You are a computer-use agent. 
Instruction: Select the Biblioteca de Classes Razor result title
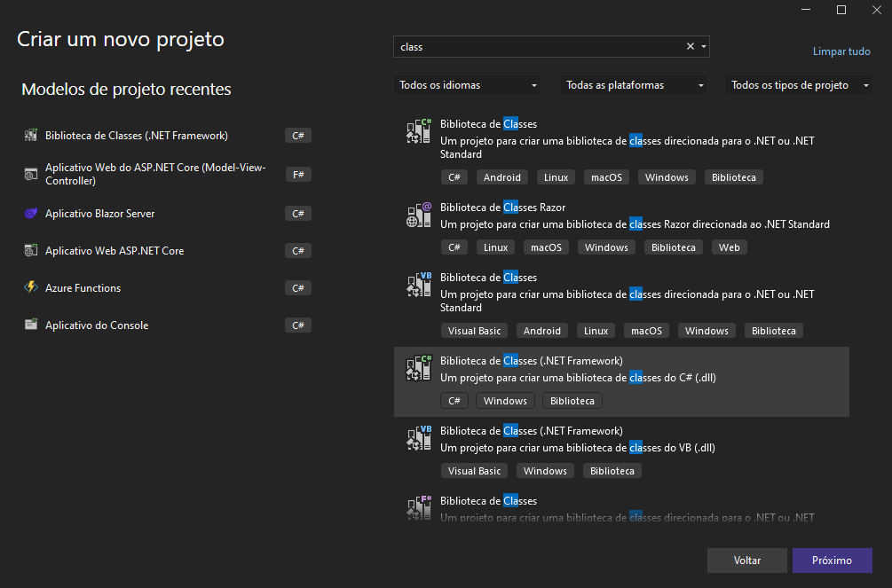point(503,207)
